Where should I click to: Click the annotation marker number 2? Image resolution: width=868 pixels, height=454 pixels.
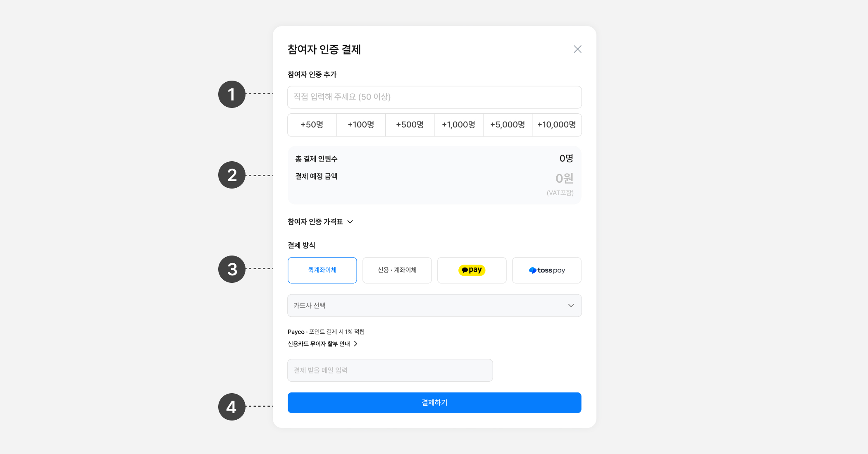232,175
